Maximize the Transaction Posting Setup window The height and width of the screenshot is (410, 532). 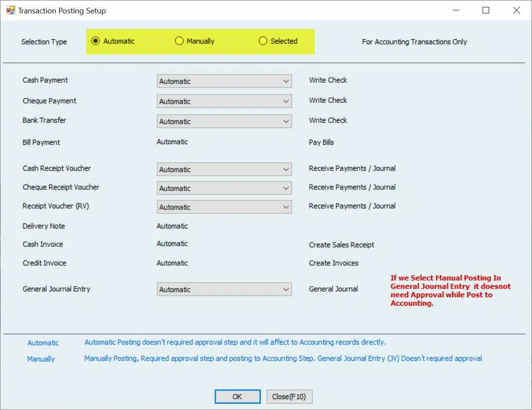click(486, 10)
